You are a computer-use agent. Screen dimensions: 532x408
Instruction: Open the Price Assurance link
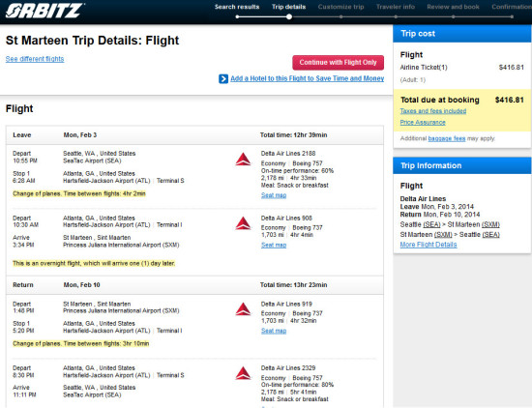click(423, 122)
